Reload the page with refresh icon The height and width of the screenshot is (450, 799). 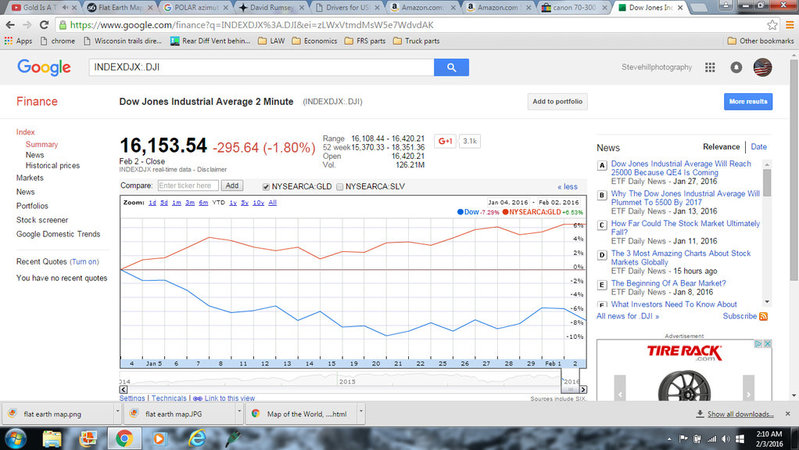click(x=44, y=25)
